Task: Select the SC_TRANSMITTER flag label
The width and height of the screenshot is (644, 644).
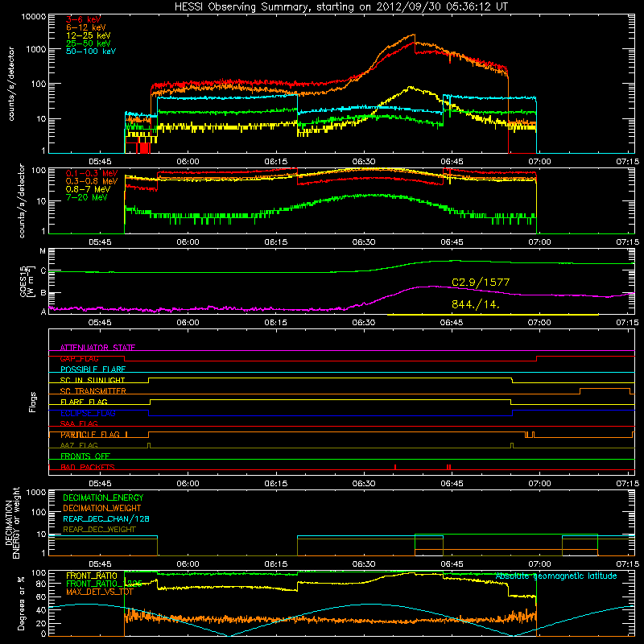Action: click(93, 391)
